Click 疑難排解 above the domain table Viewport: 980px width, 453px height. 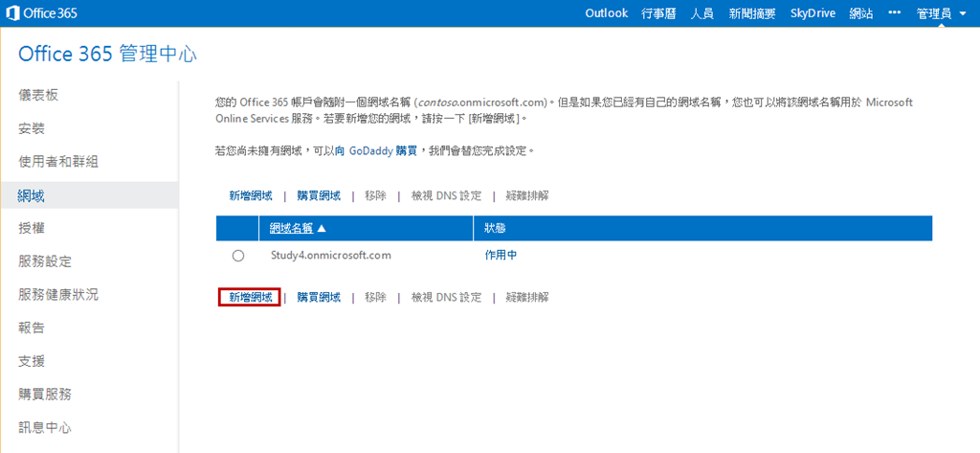[x=527, y=195]
